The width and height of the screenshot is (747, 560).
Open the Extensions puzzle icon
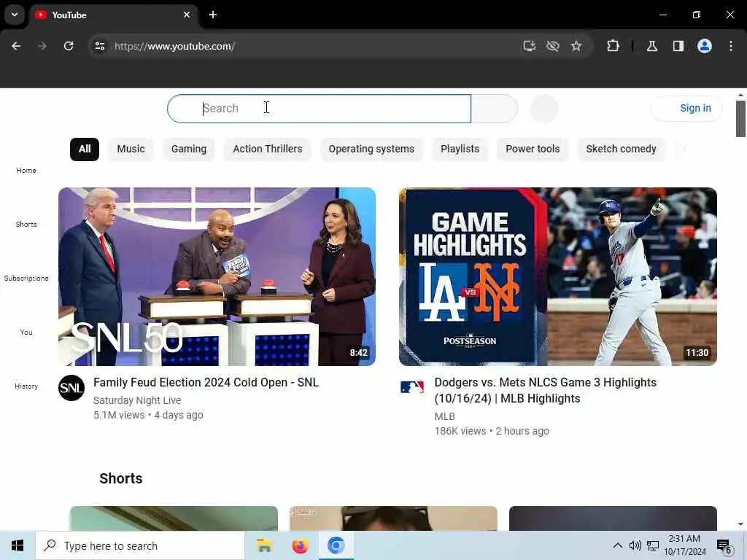[x=613, y=46]
